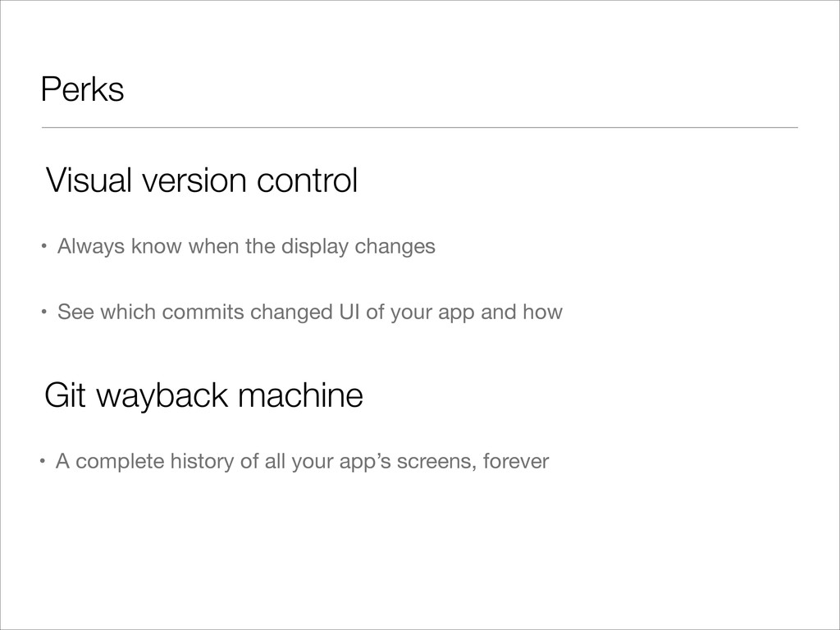The height and width of the screenshot is (630, 840).
Task: Click the word 'Git' in the heading
Action: pyautogui.click(x=65, y=395)
